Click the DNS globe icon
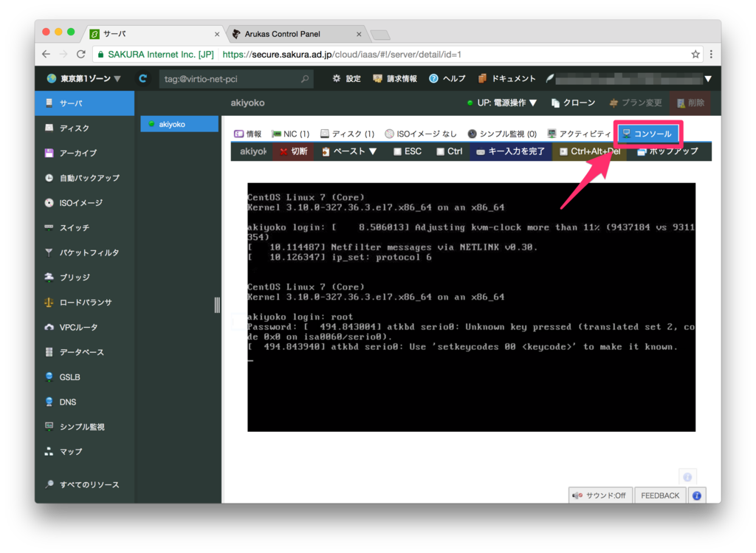 tap(49, 402)
